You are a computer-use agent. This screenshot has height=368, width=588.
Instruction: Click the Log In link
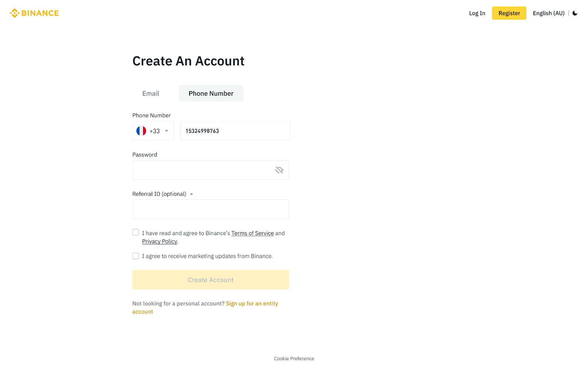pyautogui.click(x=477, y=13)
